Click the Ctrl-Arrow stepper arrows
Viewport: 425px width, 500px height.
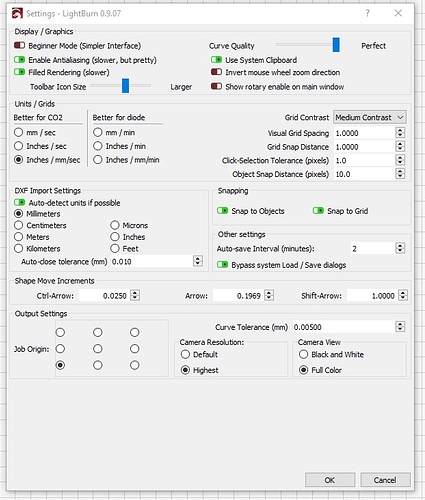(x=135, y=295)
